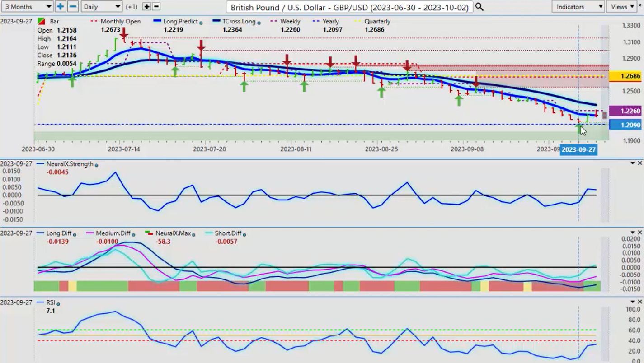Open Long.Predict settings dot icon
The image size is (644, 363).
coord(201,23)
